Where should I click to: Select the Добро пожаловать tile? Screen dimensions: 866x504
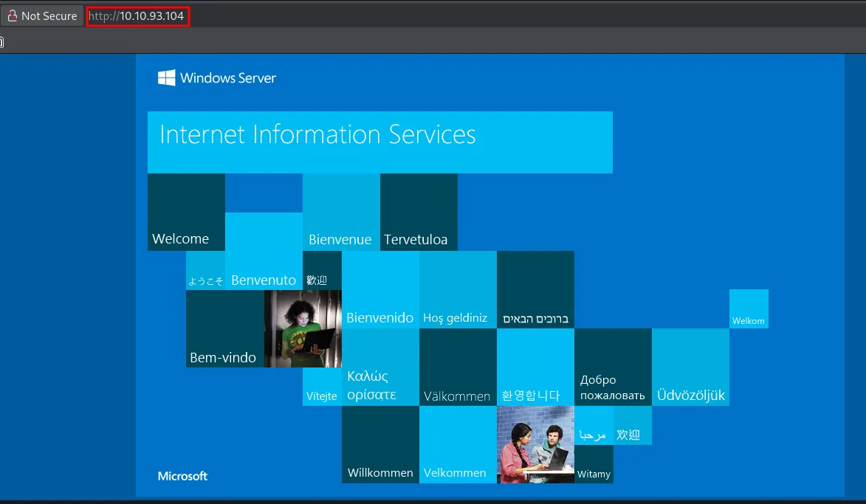coord(612,367)
